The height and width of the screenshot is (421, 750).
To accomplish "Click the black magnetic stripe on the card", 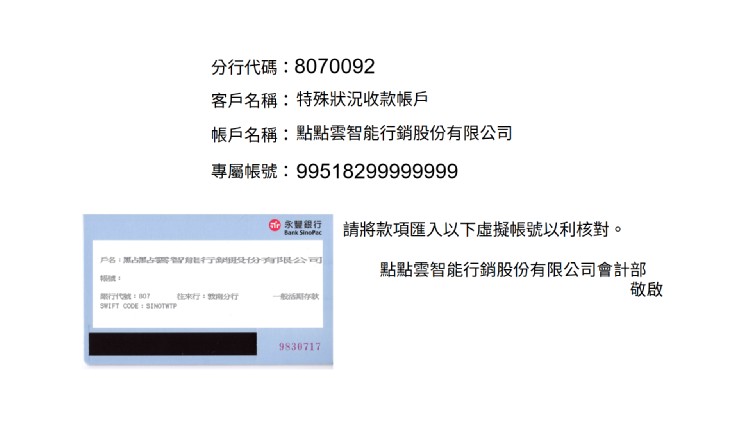I will (173, 344).
